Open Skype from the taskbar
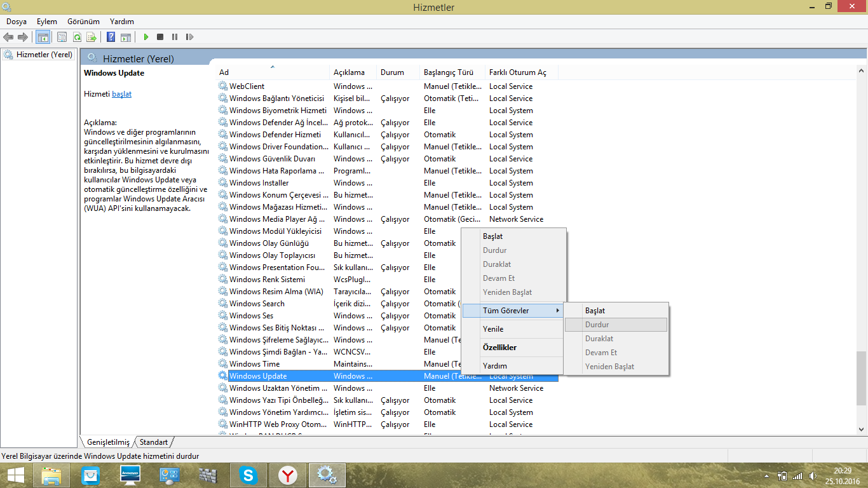868x488 pixels. tap(248, 475)
